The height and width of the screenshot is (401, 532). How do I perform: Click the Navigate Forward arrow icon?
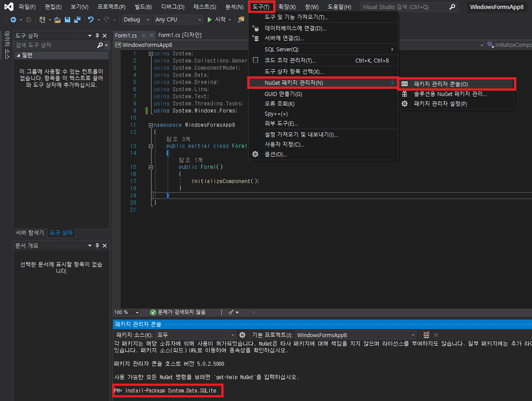click(x=29, y=20)
